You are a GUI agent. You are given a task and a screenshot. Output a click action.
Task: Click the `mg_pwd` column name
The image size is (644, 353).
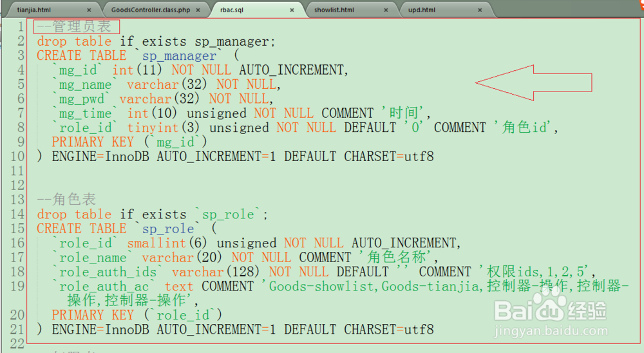click(80, 99)
